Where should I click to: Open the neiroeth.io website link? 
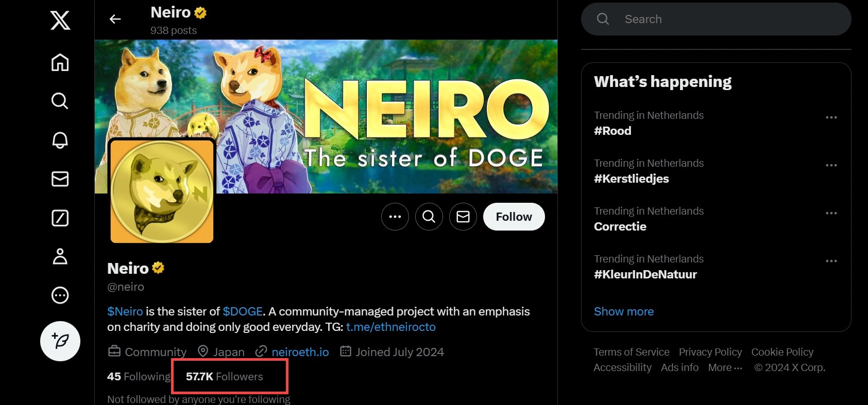(x=300, y=352)
